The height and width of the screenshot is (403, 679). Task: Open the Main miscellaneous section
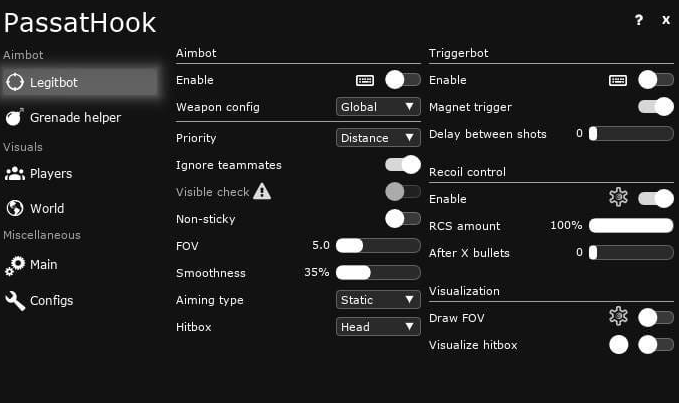[43, 265]
